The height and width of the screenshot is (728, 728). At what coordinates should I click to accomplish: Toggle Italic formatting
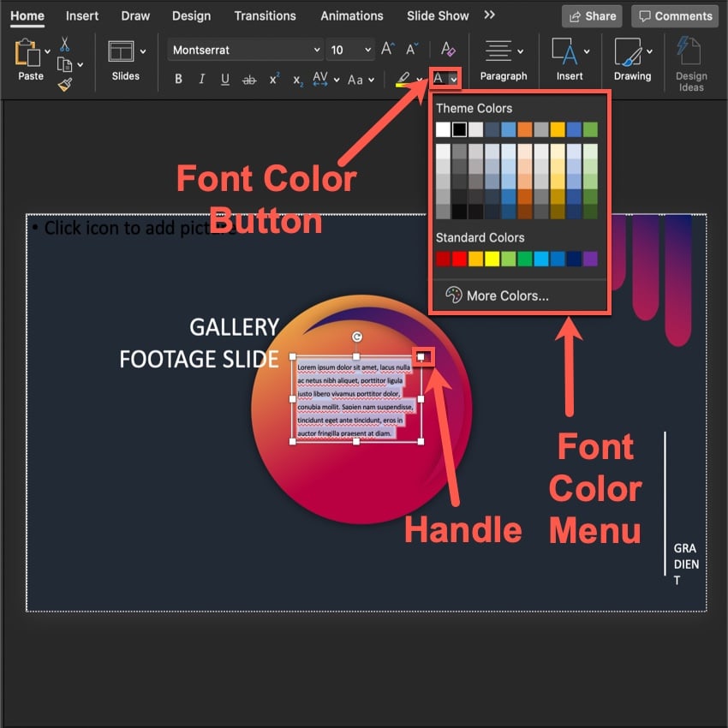pos(202,80)
